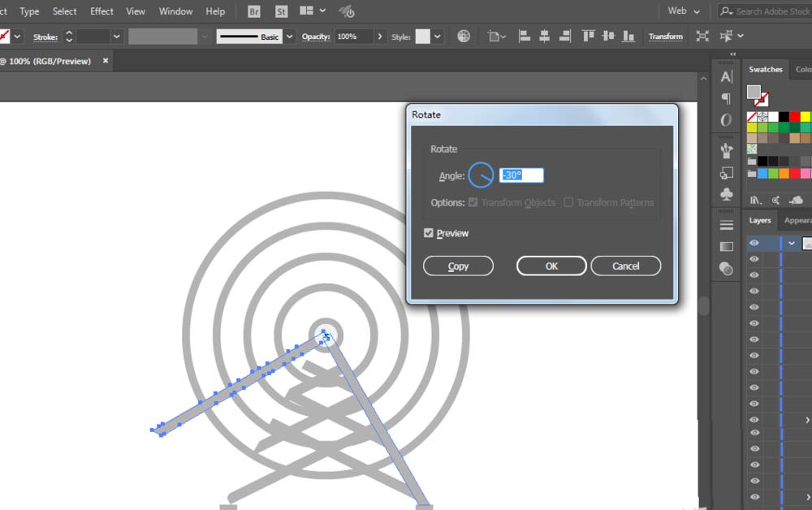
Task: Select the red color swatch
Action: pyautogui.click(x=795, y=117)
